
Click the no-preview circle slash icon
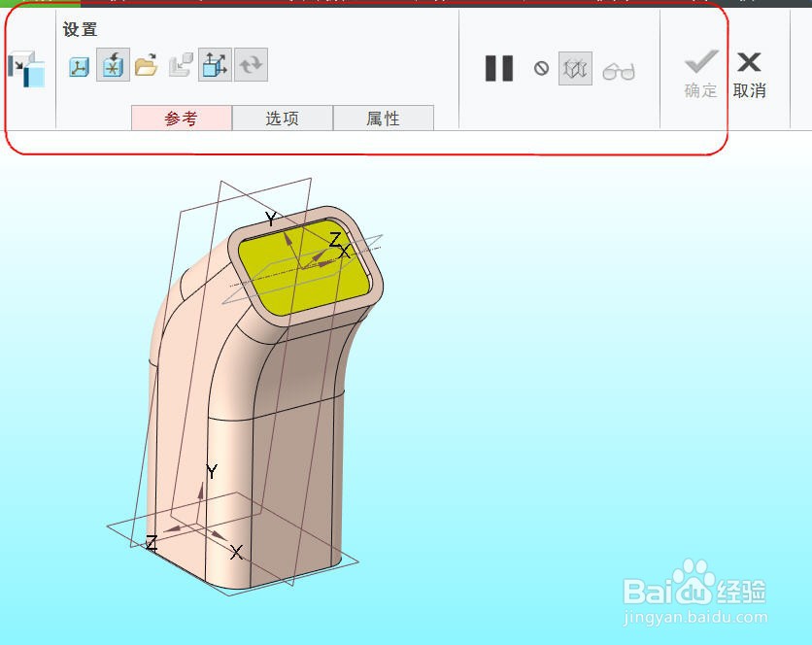tap(541, 68)
